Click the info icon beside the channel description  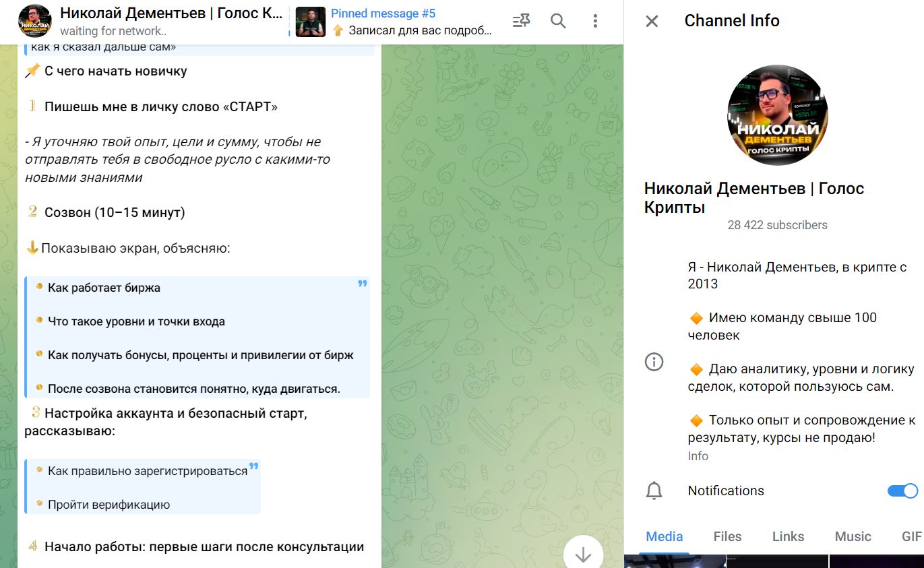[652, 362]
